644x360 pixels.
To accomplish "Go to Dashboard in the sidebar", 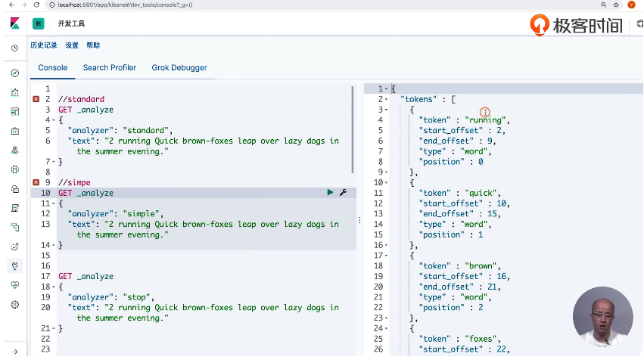I will click(14, 111).
